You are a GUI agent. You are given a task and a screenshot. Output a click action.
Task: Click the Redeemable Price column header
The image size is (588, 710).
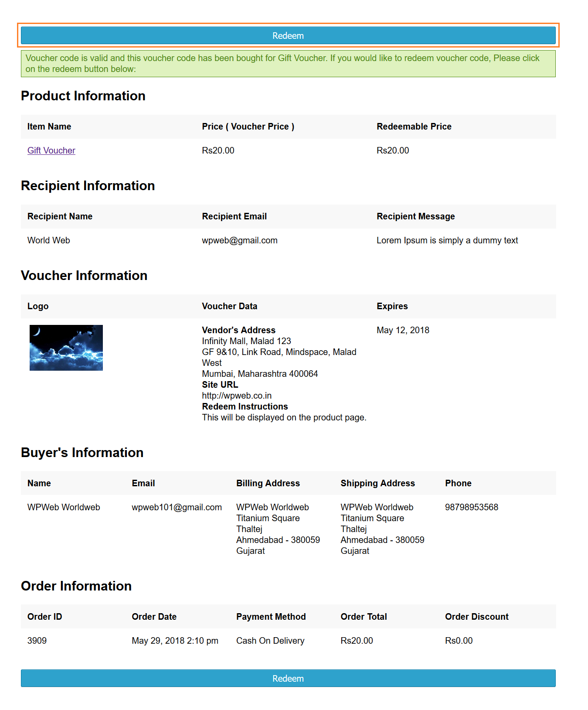414,126
